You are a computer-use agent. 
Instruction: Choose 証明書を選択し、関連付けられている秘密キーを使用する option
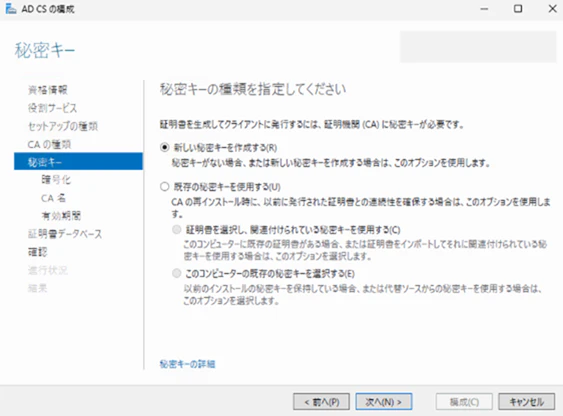click(x=176, y=230)
